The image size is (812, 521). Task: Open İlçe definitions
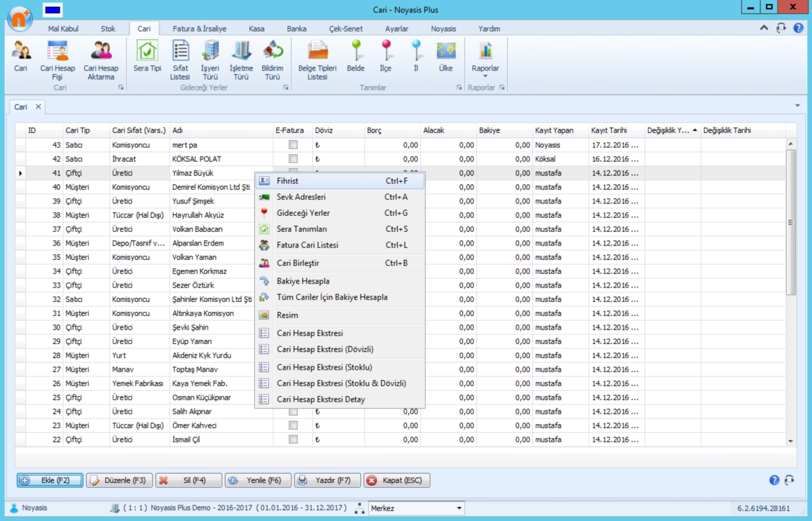coord(386,57)
